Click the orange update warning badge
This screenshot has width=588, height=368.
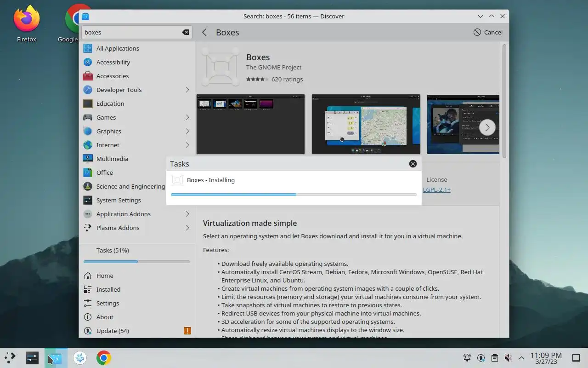coord(187,331)
